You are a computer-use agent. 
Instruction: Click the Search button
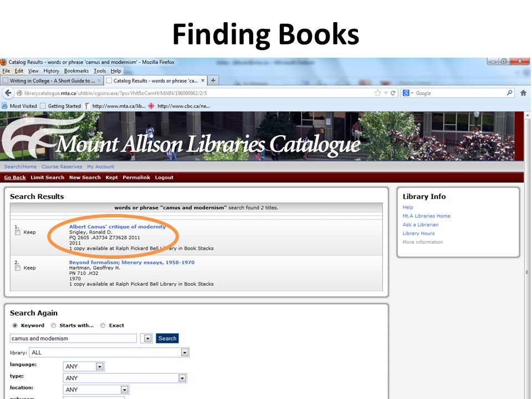coord(167,338)
